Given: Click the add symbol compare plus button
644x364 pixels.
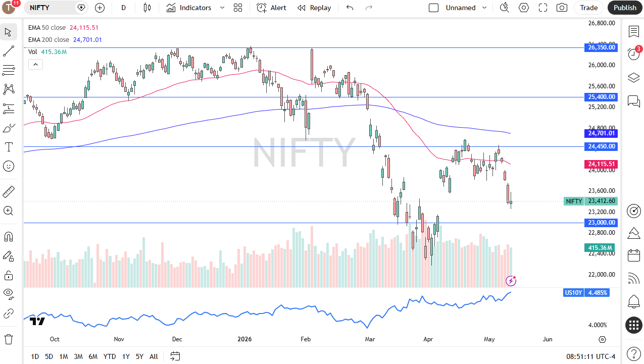Looking at the screenshot, I should pyautogui.click(x=100, y=8).
